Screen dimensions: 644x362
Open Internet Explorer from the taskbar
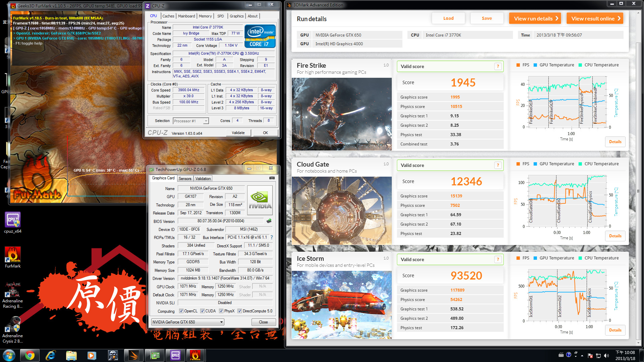point(50,355)
